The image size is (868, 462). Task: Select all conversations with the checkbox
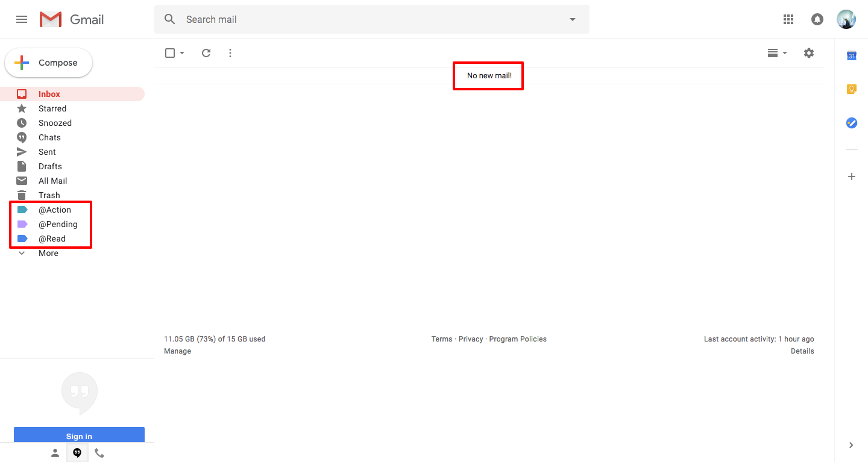[x=169, y=53]
